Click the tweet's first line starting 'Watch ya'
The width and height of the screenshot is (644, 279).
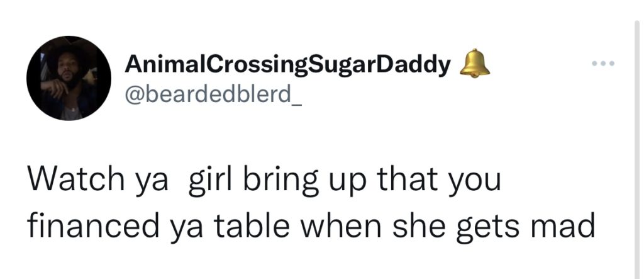point(264,183)
